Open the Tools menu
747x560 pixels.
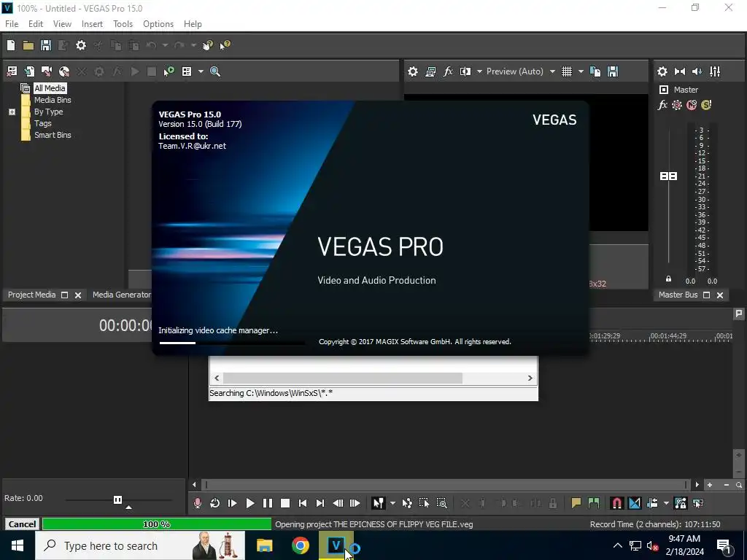click(123, 24)
